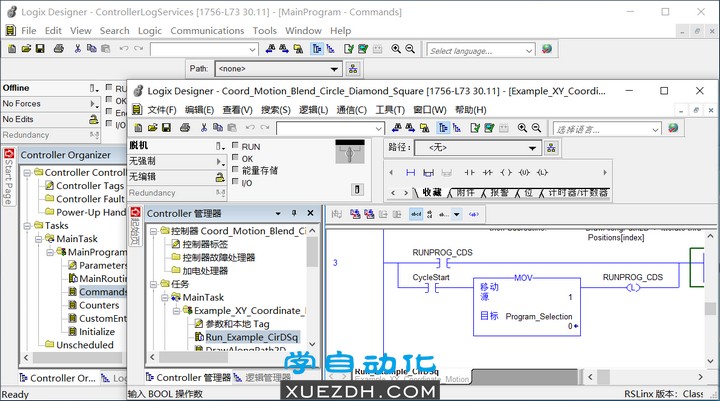Insert an Output Unlatch (OTU) coil

click(524, 173)
